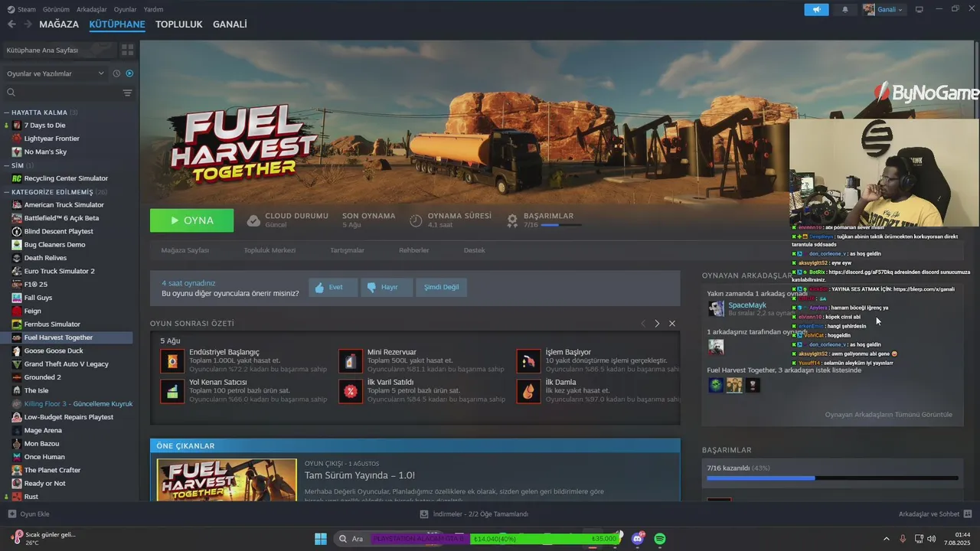Viewport: 980px width, 551px height.
Task: Click the green OYNA play button
Action: pos(192,220)
